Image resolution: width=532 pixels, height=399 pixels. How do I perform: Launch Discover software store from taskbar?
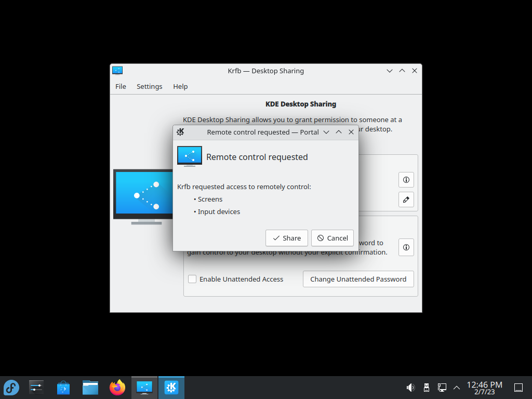(63, 388)
